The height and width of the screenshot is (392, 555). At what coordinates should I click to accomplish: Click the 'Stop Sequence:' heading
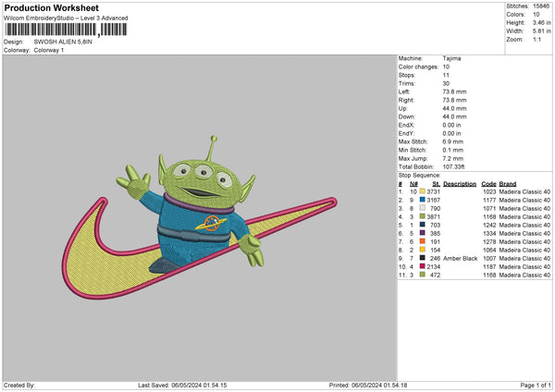pos(419,176)
